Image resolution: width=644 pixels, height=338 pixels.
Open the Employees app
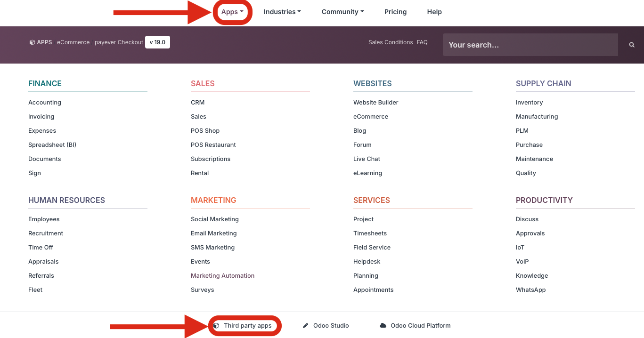tap(44, 219)
